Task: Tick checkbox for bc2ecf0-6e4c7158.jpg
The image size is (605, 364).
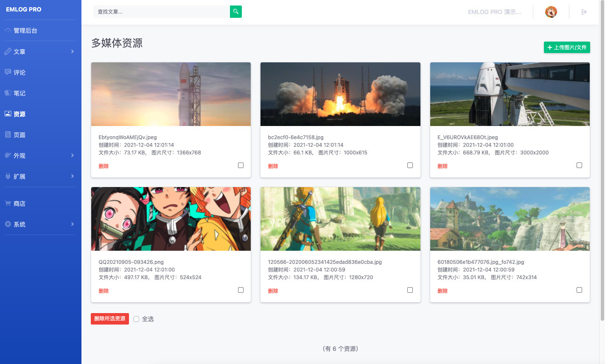Action: coord(410,165)
